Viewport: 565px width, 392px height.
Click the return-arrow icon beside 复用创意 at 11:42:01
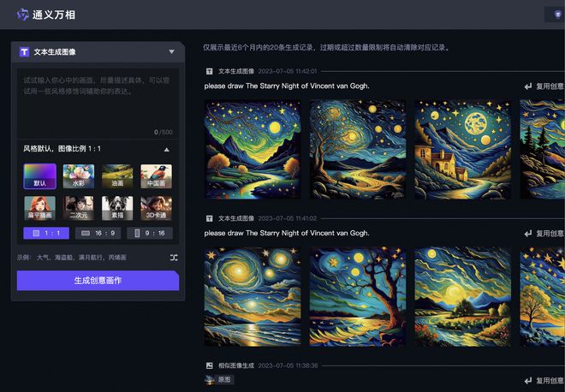(528, 86)
